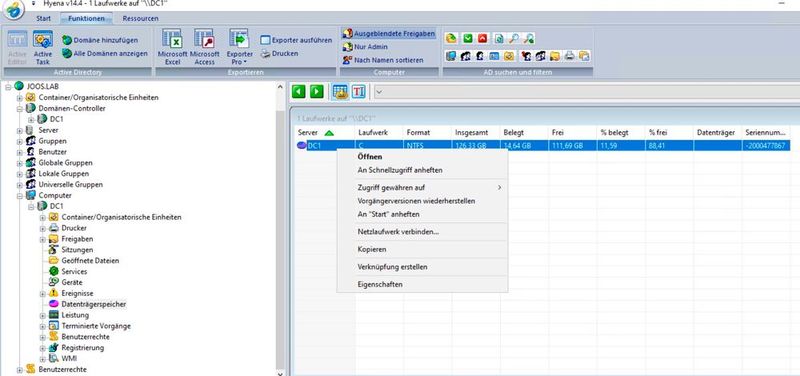Collapse the JOOS.LAB root node
This screenshot has width=800, height=376.
pos(8,86)
